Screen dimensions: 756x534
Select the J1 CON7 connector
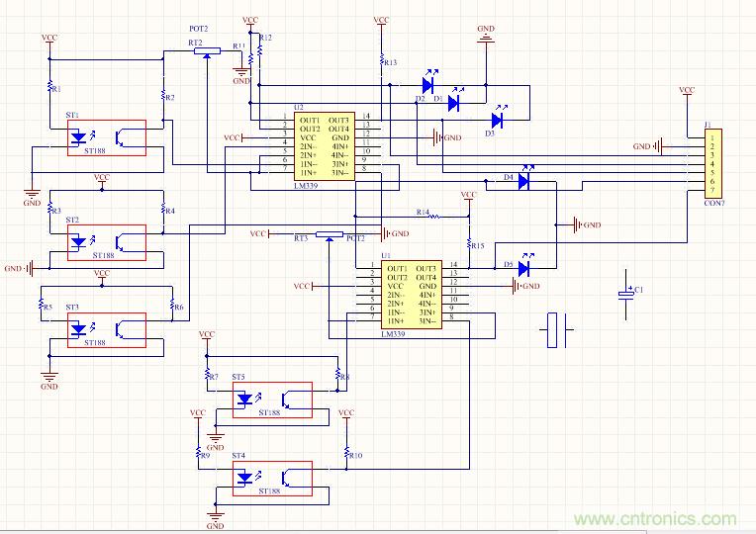point(710,162)
